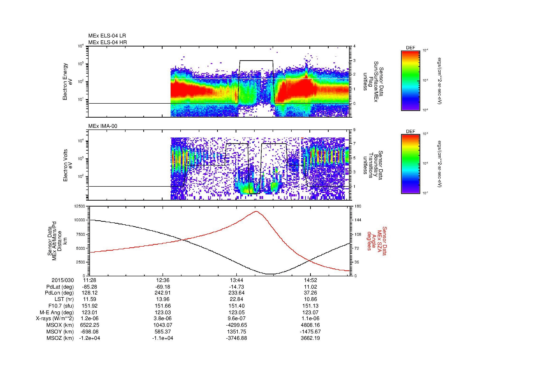This screenshot has width=555, height=392.
Task: Click the MSOX value -4299.65
Action: (236, 325)
